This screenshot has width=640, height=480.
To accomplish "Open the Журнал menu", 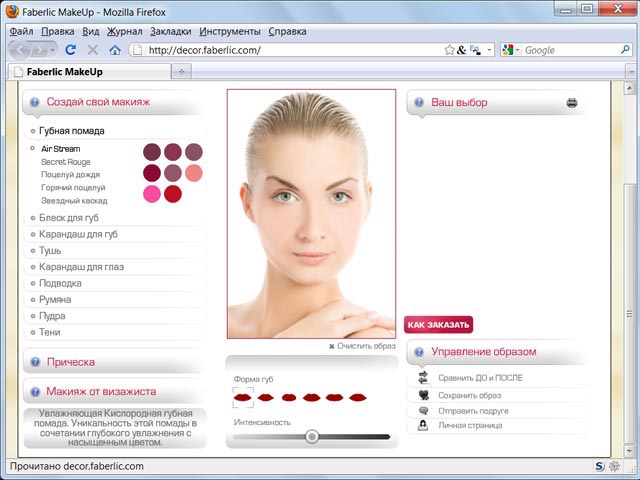I will coord(124,31).
